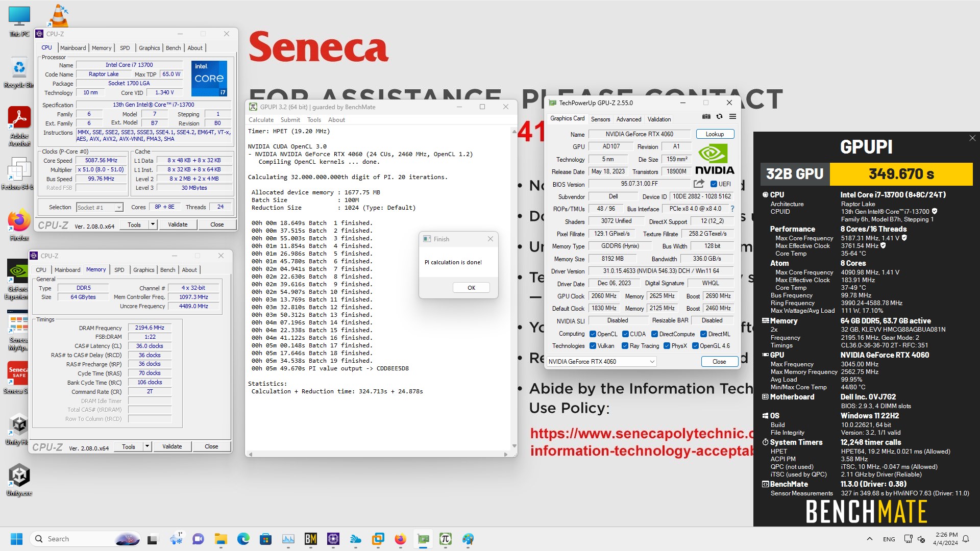Open Adobe Acrobat desktop shortcut
The width and height of the screenshot is (980, 551).
(19, 127)
